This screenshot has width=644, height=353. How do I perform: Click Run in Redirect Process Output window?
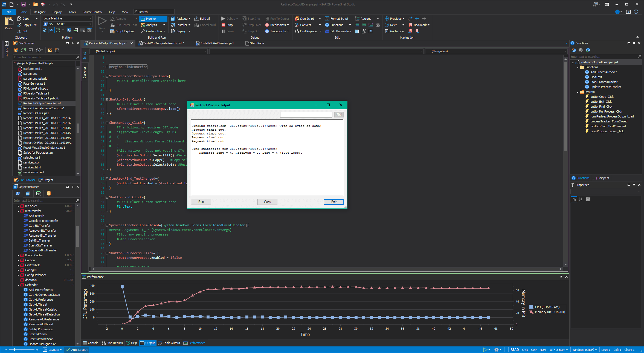point(201,202)
